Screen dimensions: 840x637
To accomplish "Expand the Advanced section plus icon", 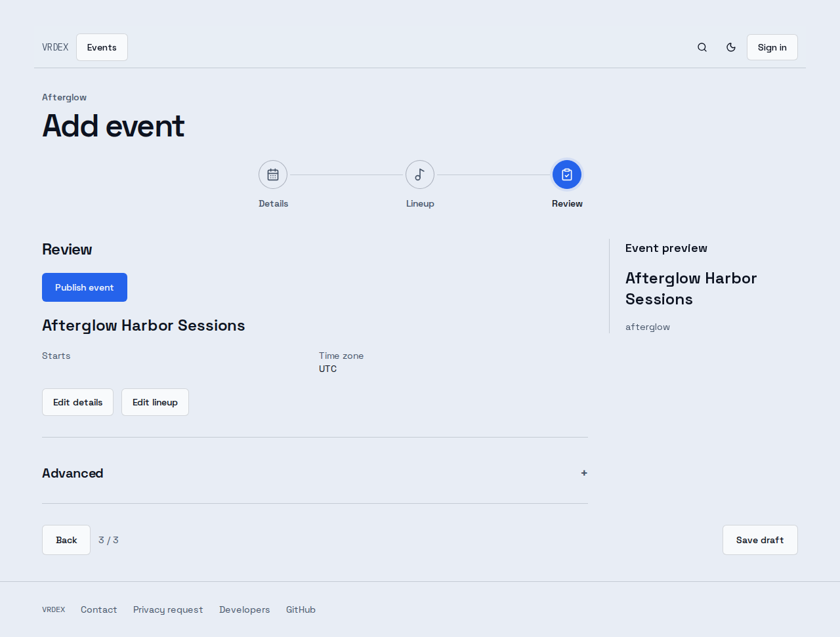I will click(x=584, y=473).
